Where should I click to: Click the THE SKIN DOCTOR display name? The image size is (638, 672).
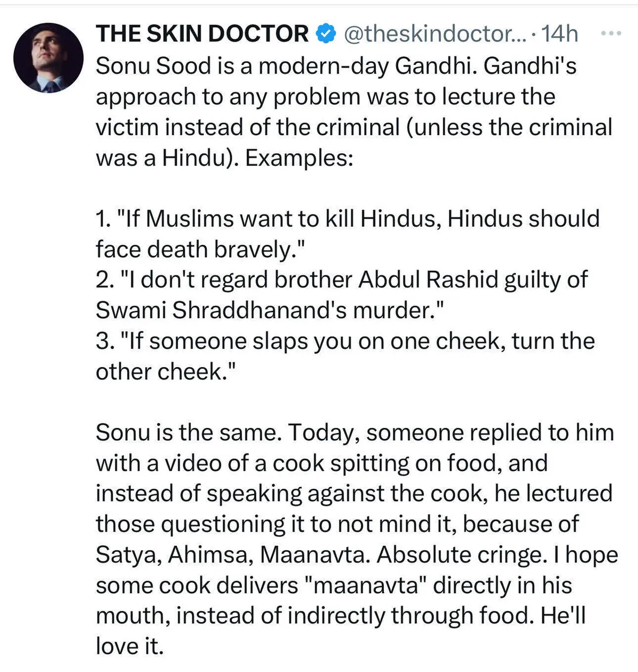[202, 34]
